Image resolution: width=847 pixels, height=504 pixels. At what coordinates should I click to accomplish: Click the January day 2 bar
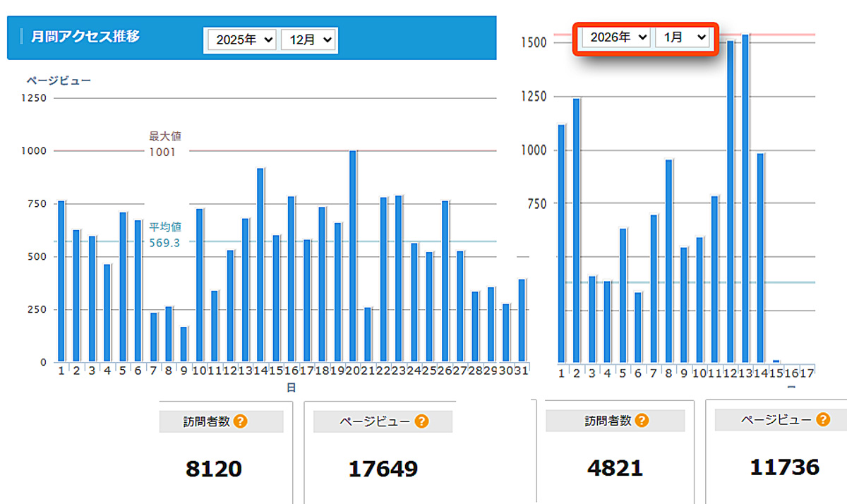pyautogui.click(x=577, y=230)
